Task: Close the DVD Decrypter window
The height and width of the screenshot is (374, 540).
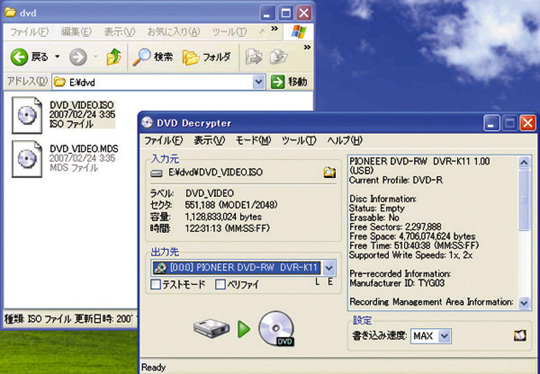Action: (x=528, y=123)
